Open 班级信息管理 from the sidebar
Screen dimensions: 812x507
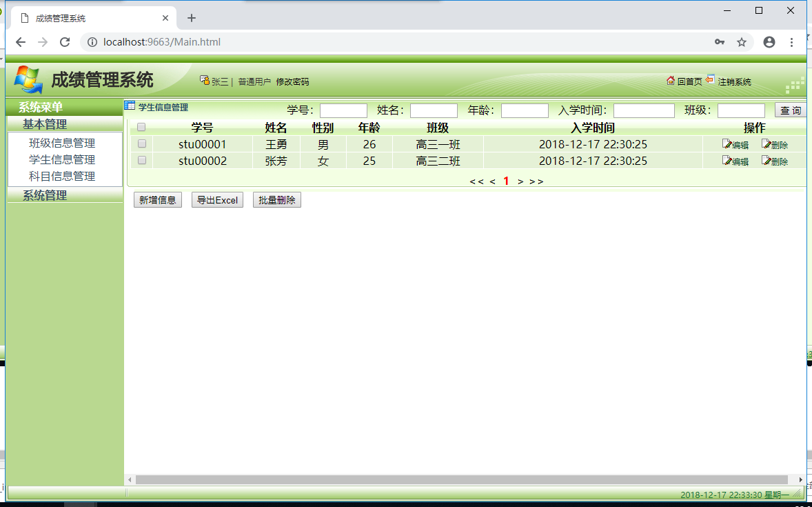pyautogui.click(x=62, y=143)
